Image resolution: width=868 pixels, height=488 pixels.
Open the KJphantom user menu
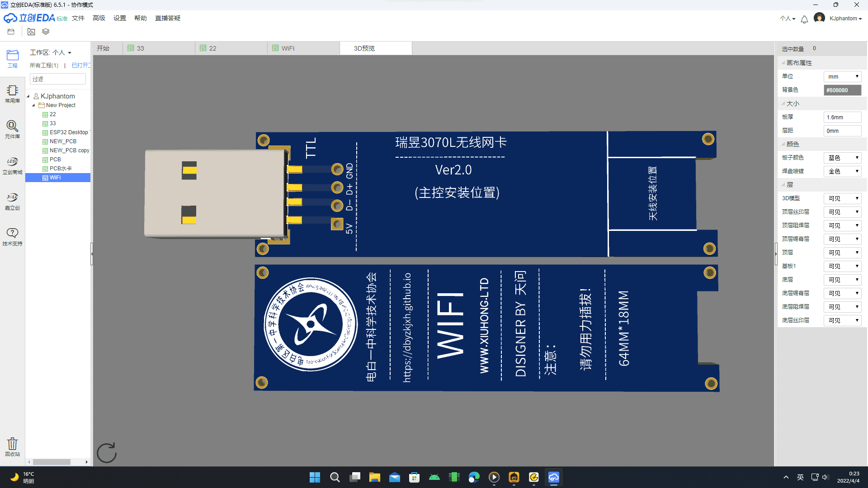tap(845, 19)
